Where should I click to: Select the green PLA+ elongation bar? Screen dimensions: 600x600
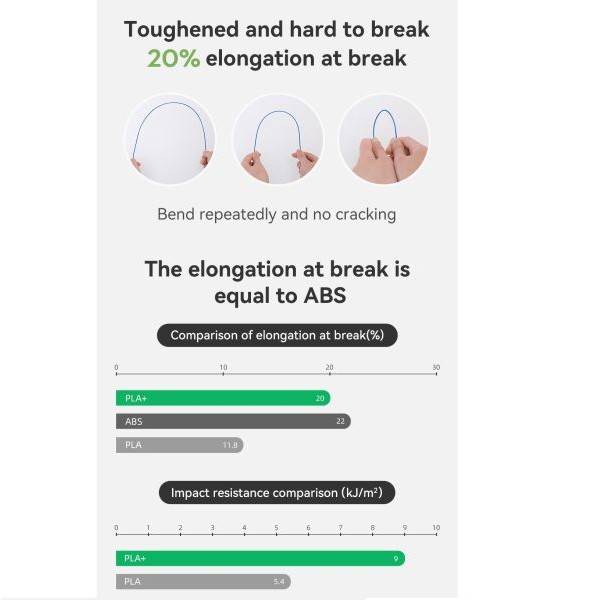tap(222, 398)
